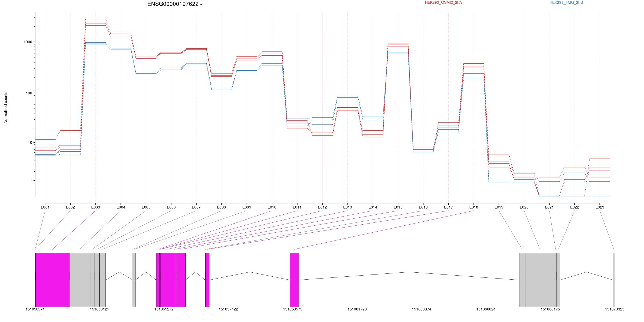Click the exon label E017
The width and height of the screenshot is (644, 322).
coord(448,207)
